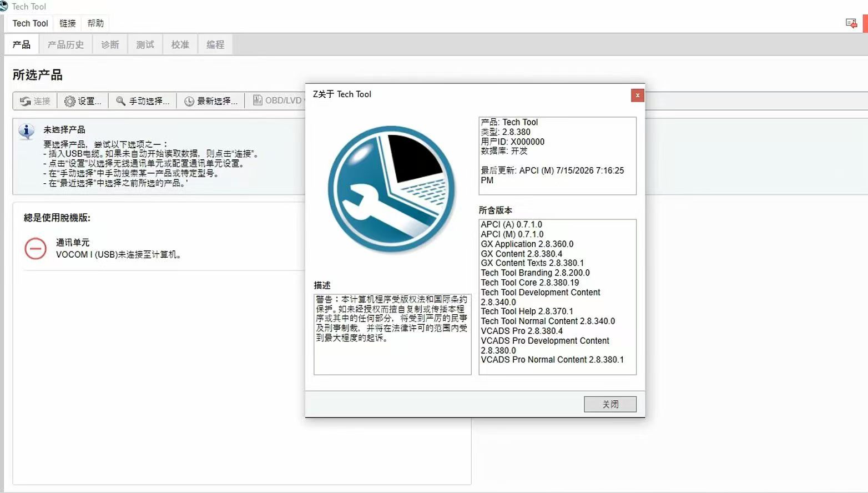Viewport: 868px width, 493px height.
Task: Close the 关于 Tech Tool dialog with X
Action: (x=638, y=95)
